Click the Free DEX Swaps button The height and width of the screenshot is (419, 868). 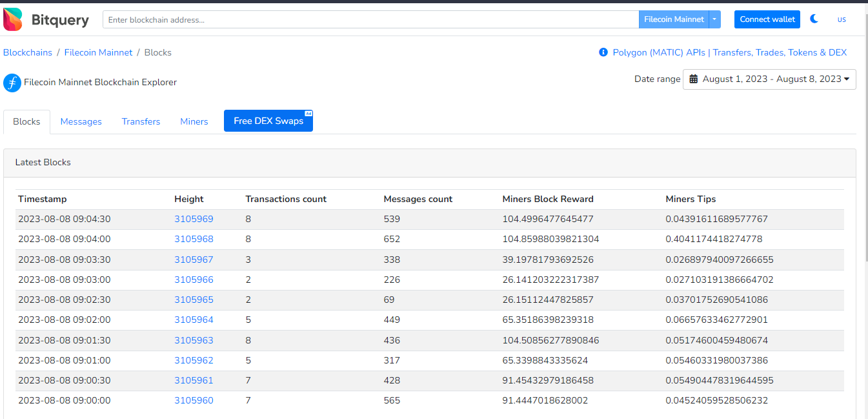pos(268,121)
